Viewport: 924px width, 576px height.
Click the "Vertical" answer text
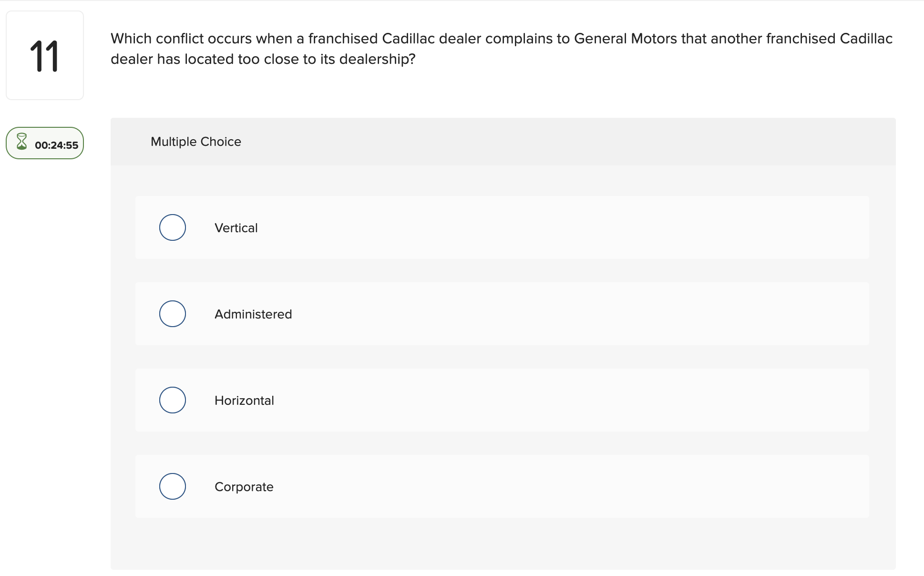[236, 228]
